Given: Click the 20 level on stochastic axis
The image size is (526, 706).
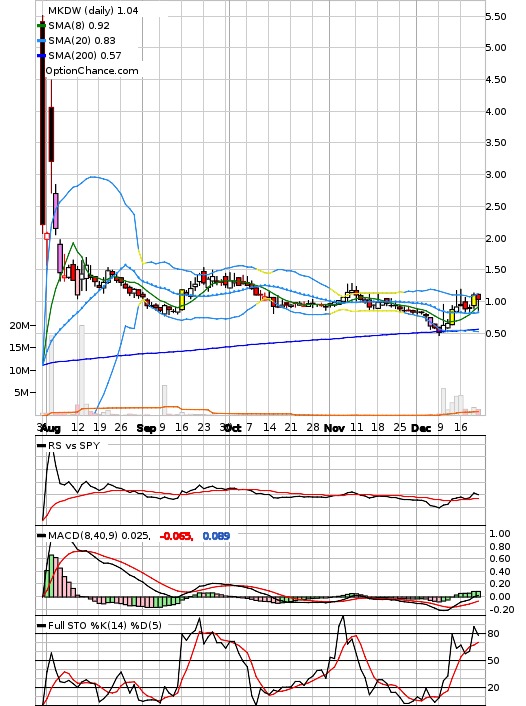Looking at the screenshot, I should [494, 688].
